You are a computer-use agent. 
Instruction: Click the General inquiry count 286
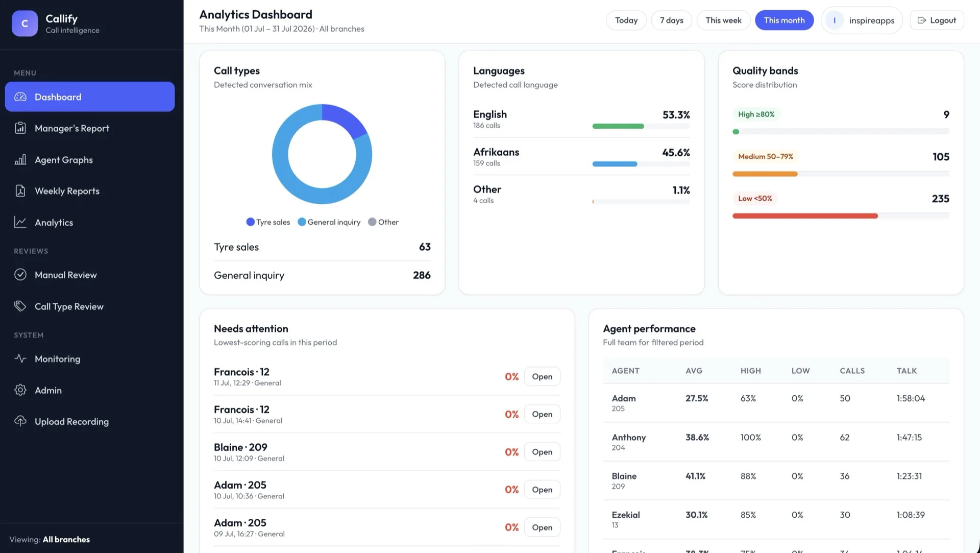click(x=422, y=275)
